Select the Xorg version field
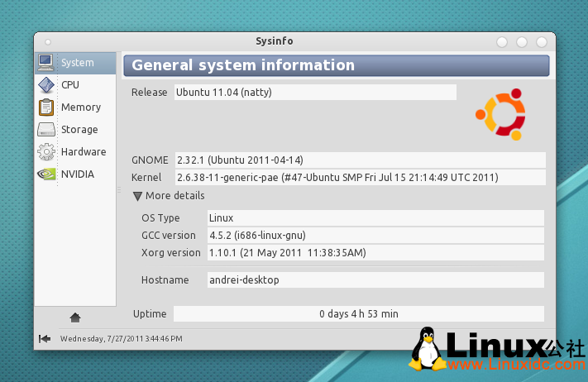 pos(375,252)
